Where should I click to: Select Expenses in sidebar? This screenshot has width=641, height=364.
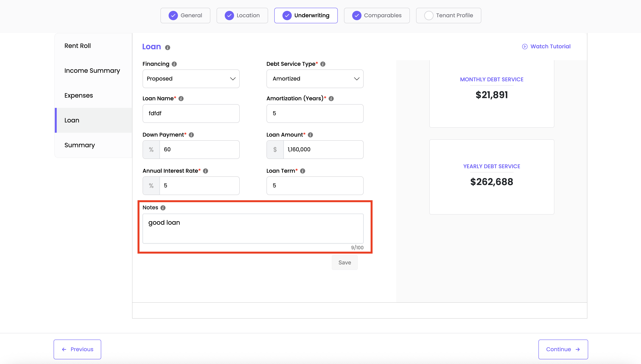pos(78,95)
